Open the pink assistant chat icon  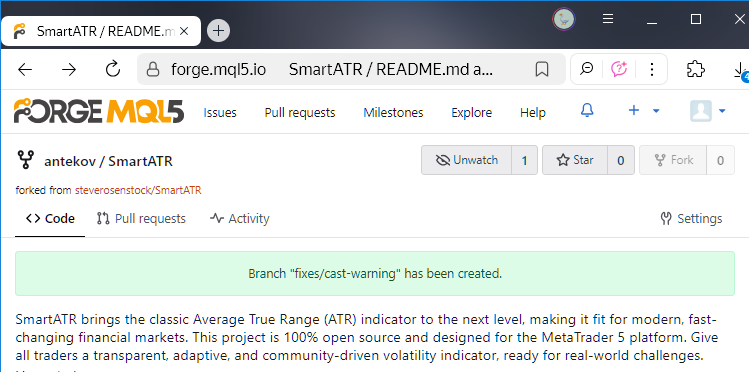click(619, 69)
